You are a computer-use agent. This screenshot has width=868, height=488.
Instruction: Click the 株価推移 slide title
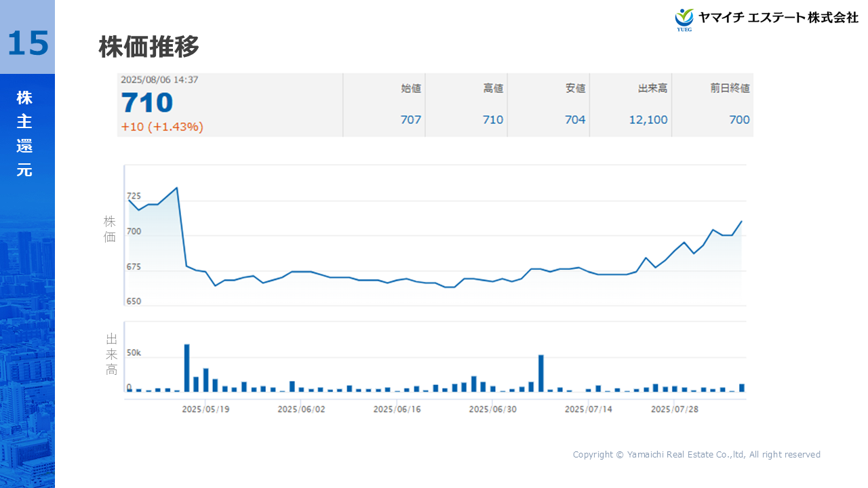pos(149,47)
